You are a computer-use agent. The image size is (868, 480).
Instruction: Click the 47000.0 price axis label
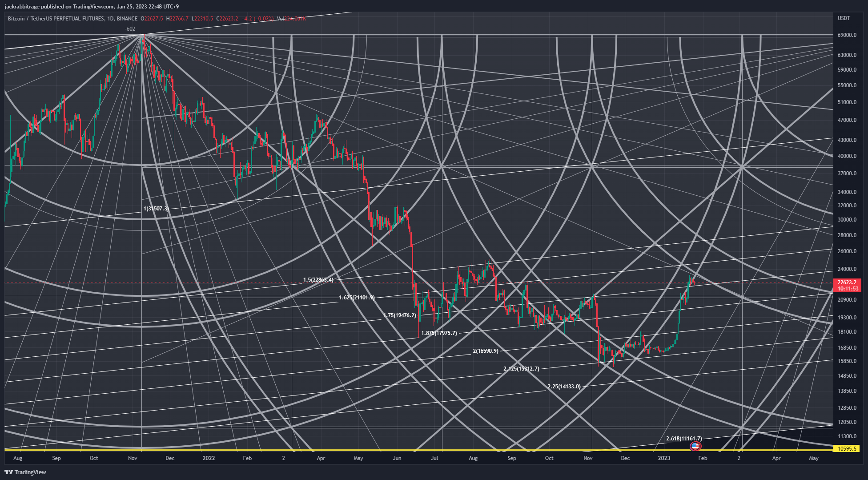click(x=847, y=120)
